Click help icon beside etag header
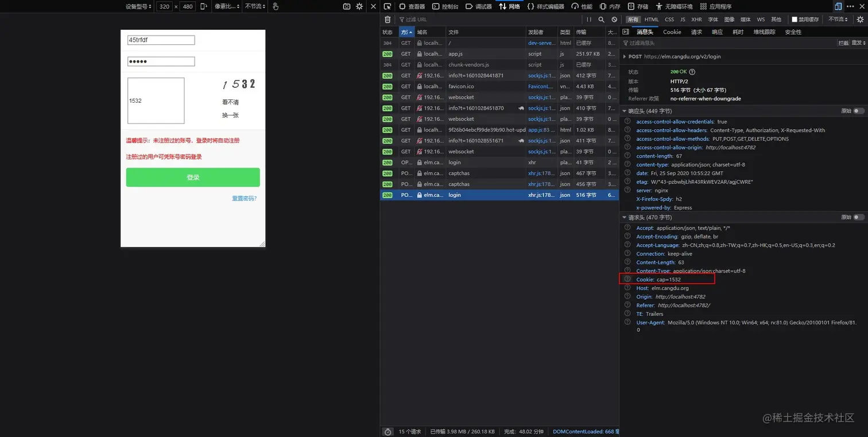 click(627, 182)
